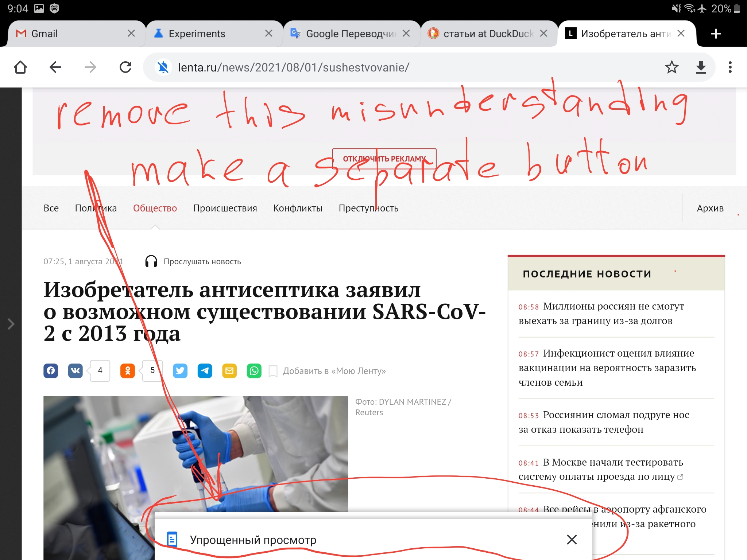747x560 pixels.
Task: Open the Архив link
Action: click(x=710, y=208)
